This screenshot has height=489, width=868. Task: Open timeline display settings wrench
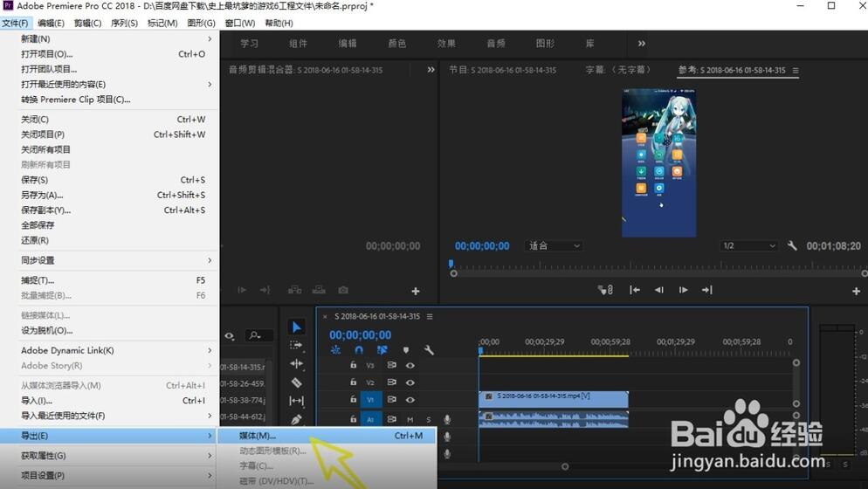(429, 350)
